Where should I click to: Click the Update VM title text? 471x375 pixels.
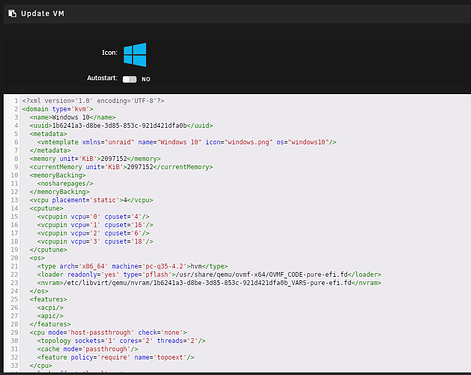43,14
